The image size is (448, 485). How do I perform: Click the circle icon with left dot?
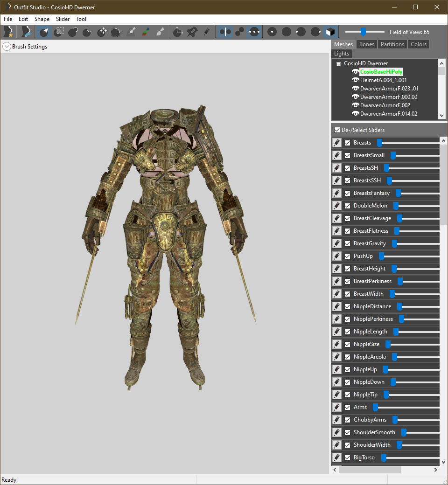301,32
